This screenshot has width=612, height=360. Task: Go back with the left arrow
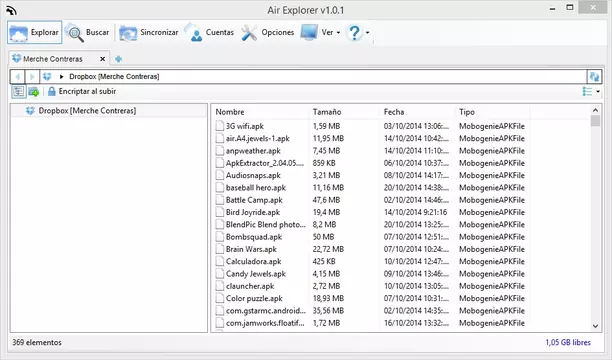click(18, 77)
